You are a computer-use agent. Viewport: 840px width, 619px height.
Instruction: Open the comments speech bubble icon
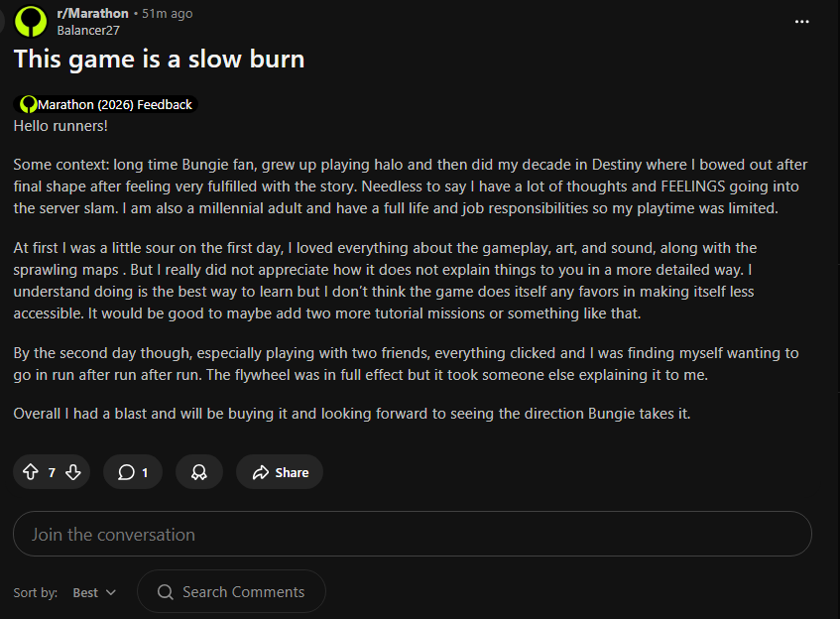point(126,472)
